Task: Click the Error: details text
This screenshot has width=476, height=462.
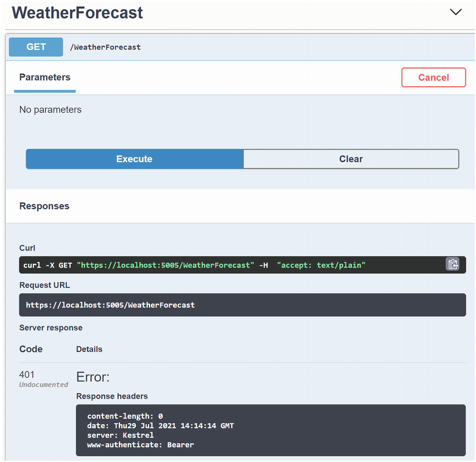Action: point(93,377)
